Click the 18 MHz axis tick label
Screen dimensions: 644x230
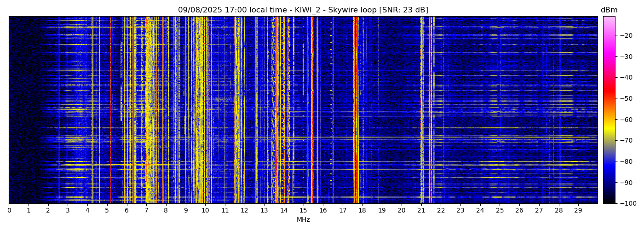pyautogui.click(x=362, y=210)
